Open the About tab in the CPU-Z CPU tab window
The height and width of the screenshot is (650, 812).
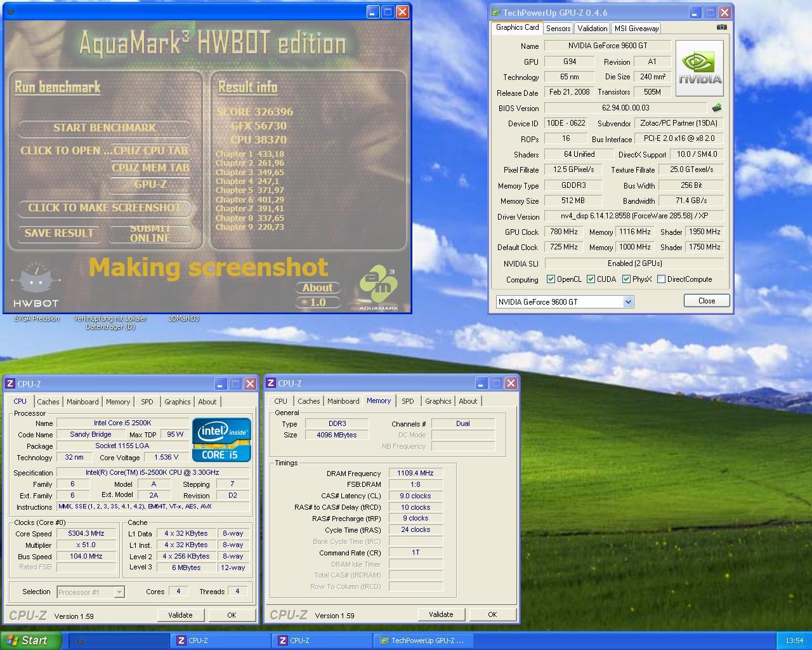pyautogui.click(x=207, y=402)
